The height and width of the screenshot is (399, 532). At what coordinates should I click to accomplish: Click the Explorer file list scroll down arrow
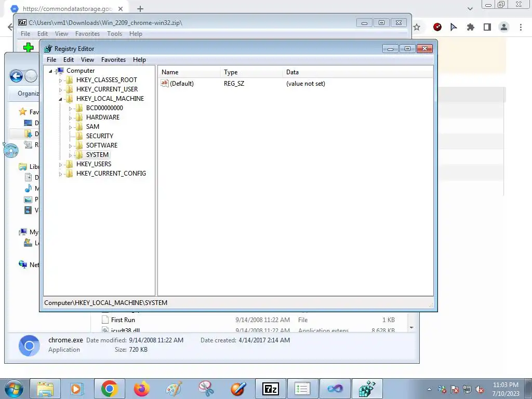click(x=411, y=328)
